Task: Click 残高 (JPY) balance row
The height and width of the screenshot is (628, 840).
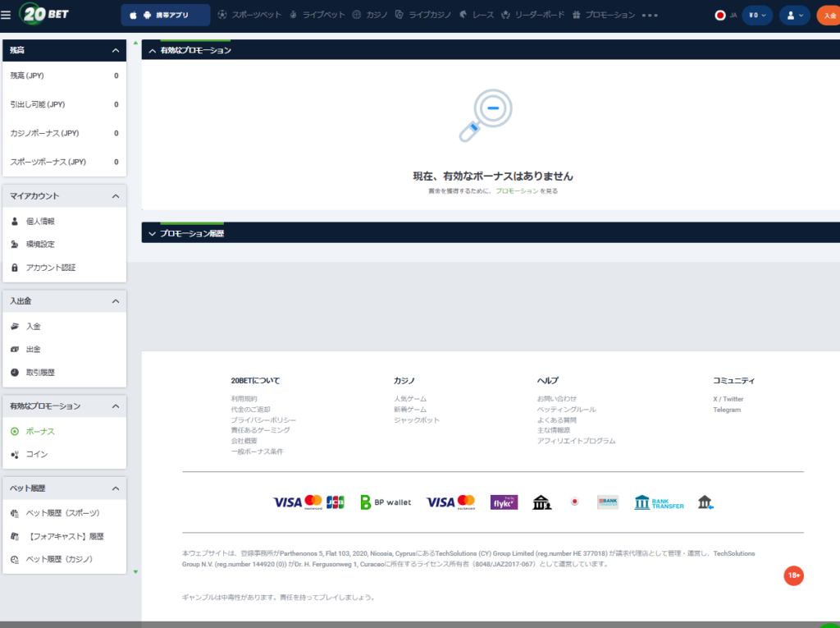Action: pos(64,76)
